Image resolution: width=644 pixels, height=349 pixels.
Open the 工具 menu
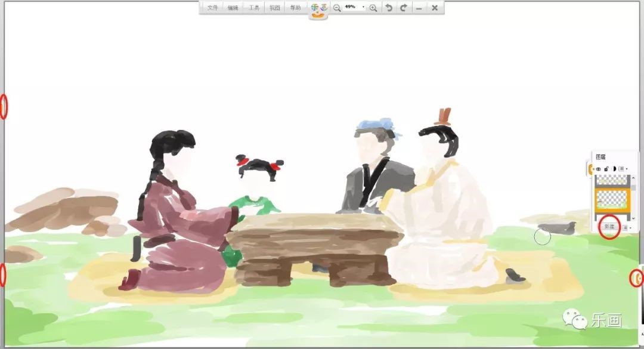(x=254, y=8)
